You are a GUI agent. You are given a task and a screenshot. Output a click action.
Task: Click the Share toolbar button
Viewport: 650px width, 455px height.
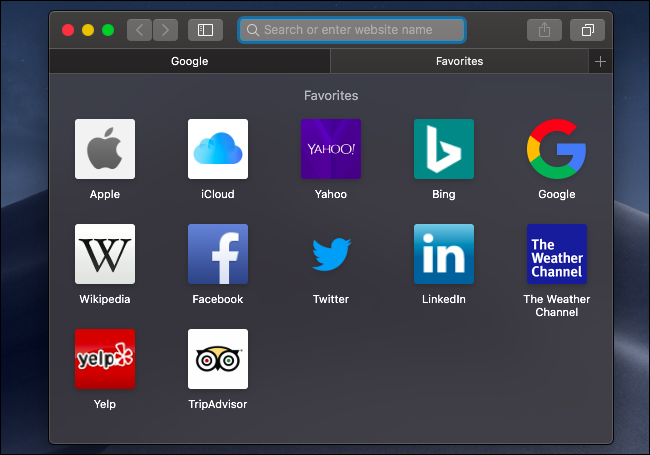coord(544,30)
